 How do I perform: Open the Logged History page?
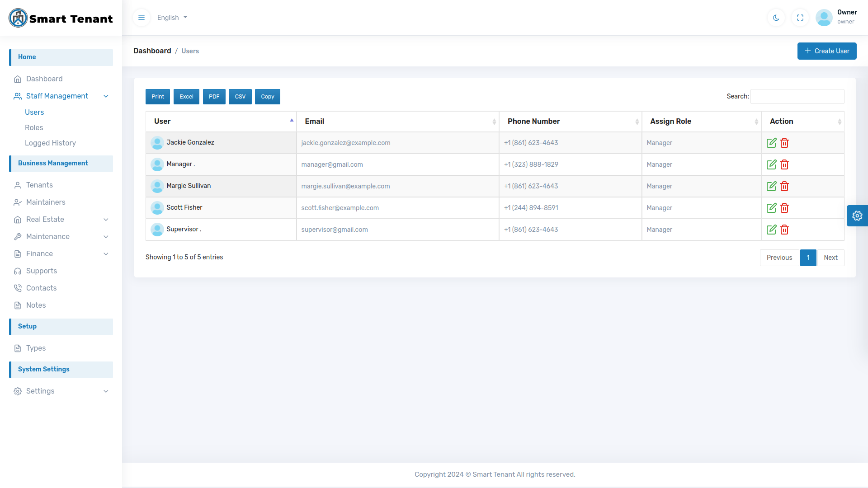51,143
